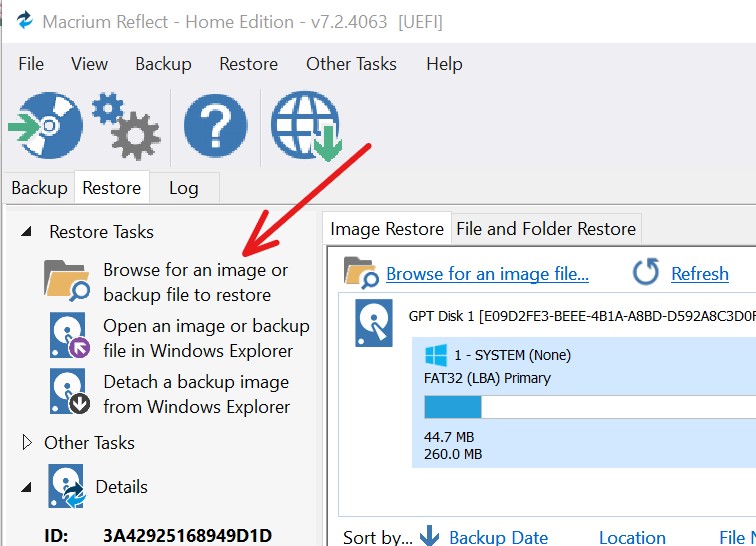Click the disk icon for Detach a backup image

click(x=69, y=392)
